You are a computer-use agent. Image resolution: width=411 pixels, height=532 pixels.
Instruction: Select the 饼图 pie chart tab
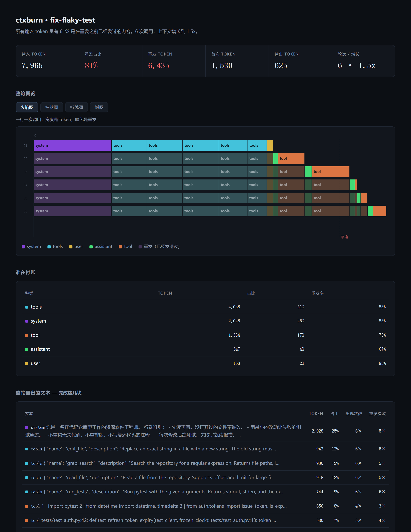click(99, 107)
